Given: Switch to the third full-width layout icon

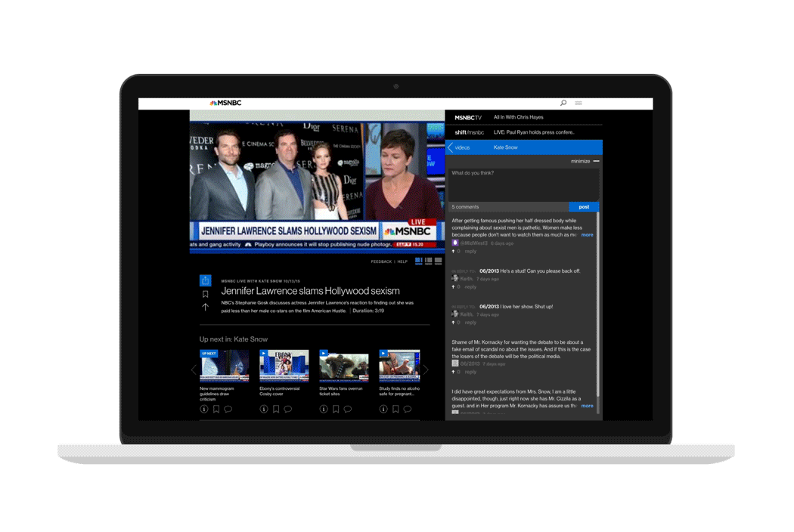Looking at the screenshot, I should (438, 261).
